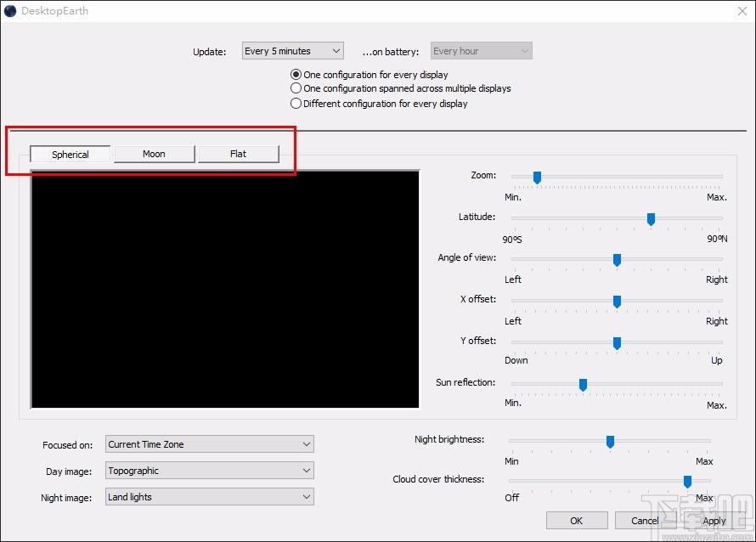Click the Zoom slider handle

537,178
